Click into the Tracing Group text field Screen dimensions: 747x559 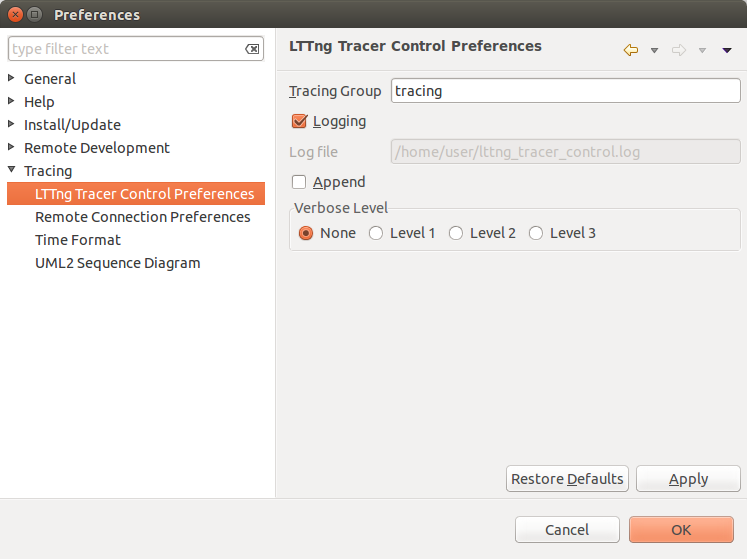click(565, 91)
